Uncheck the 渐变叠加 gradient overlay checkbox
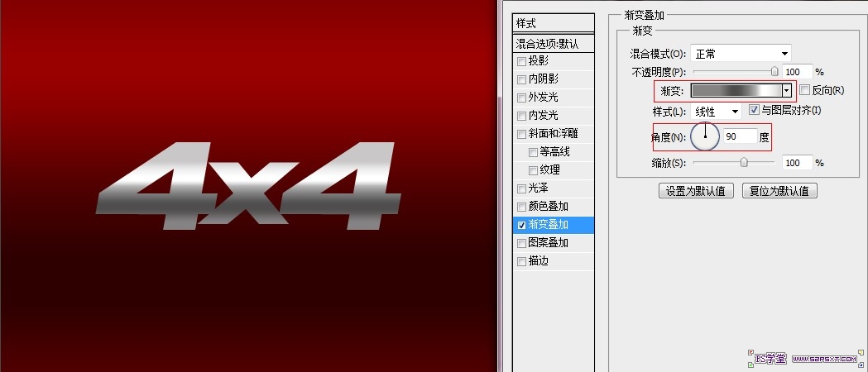The height and width of the screenshot is (372, 868). 521,225
